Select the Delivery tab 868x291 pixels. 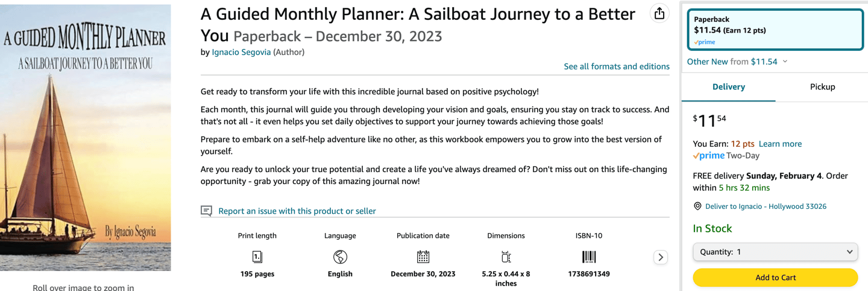click(x=729, y=87)
